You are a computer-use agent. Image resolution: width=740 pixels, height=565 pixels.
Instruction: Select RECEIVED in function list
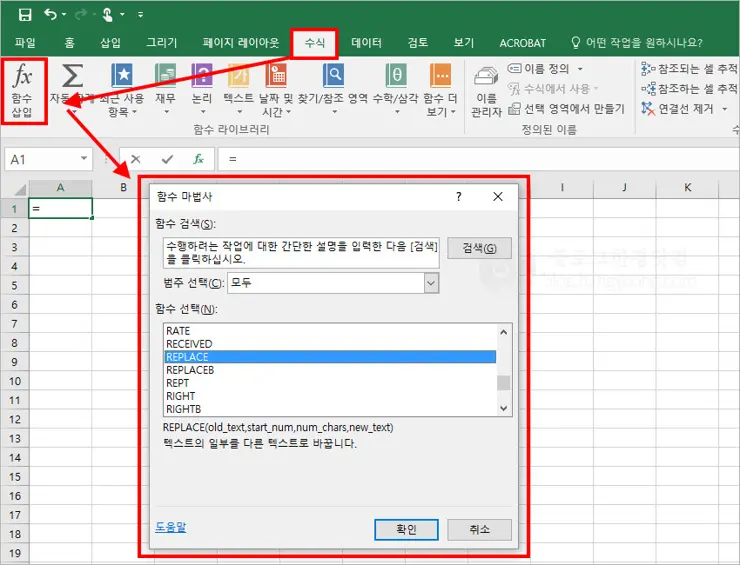pos(330,344)
